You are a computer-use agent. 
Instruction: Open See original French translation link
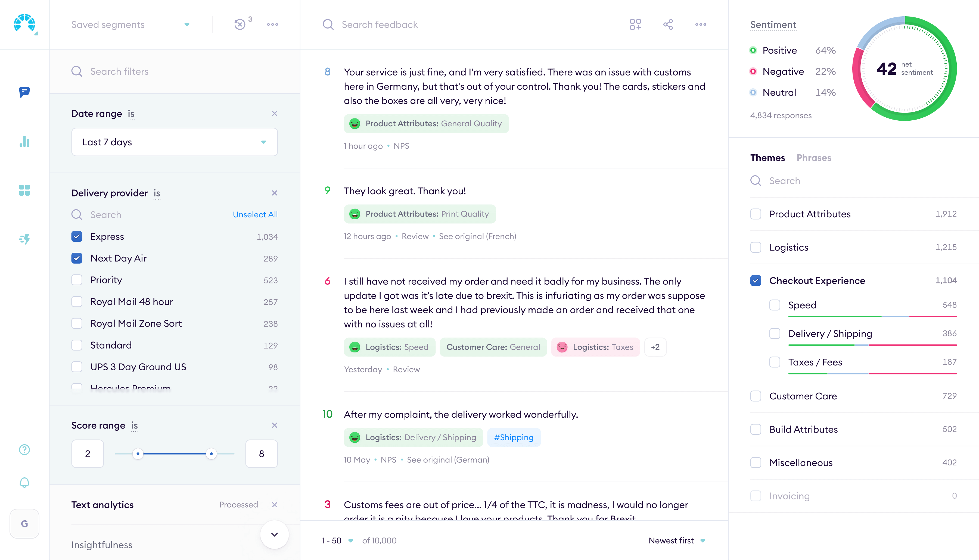pyautogui.click(x=477, y=236)
